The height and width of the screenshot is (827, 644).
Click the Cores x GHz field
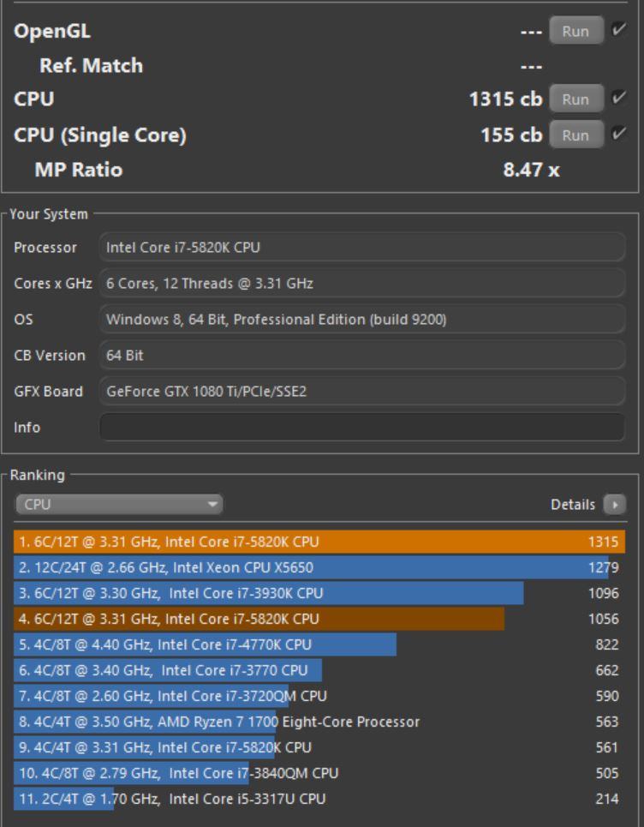pos(362,285)
